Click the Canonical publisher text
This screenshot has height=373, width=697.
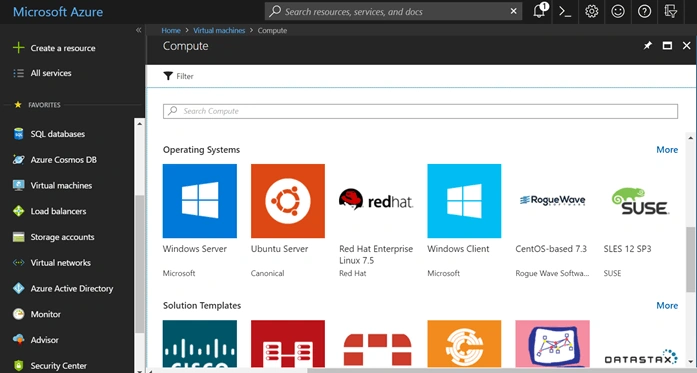267,273
